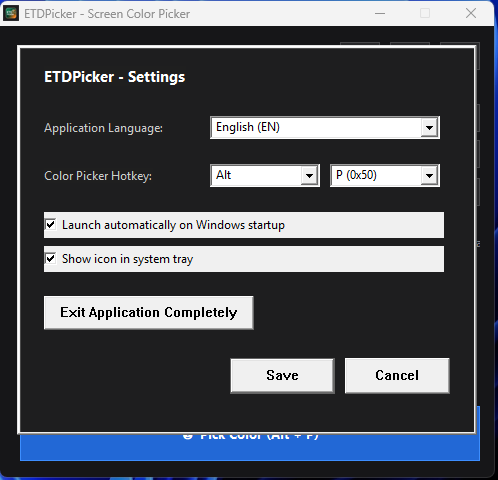Minimize the ETDPicker window
Image resolution: width=498 pixels, height=480 pixels.
tap(380, 13)
